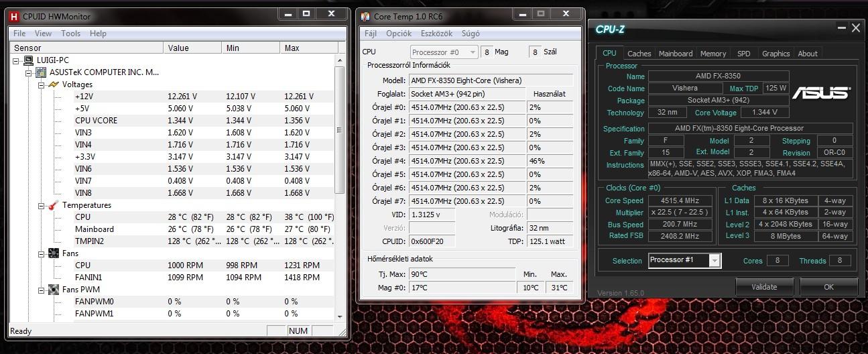Click the ASUSTeK motherboard chip icon
This screenshot has width=868, height=354.
pyautogui.click(x=42, y=72)
